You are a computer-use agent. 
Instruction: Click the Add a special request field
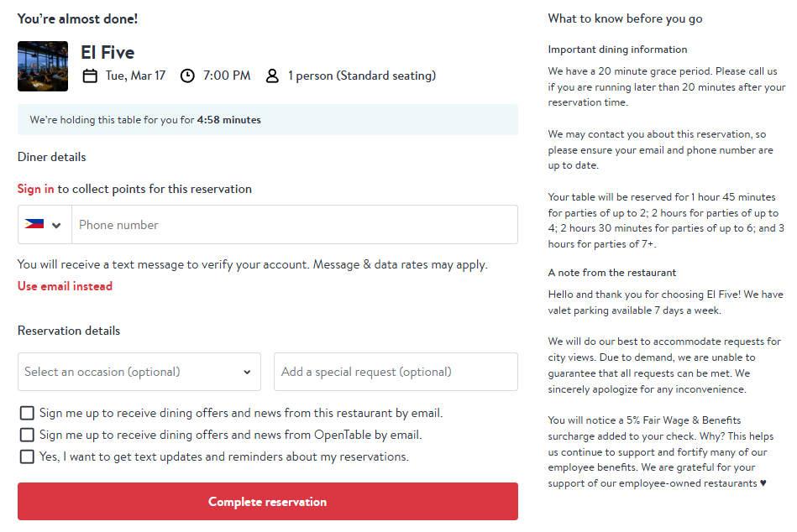(396, 372)
